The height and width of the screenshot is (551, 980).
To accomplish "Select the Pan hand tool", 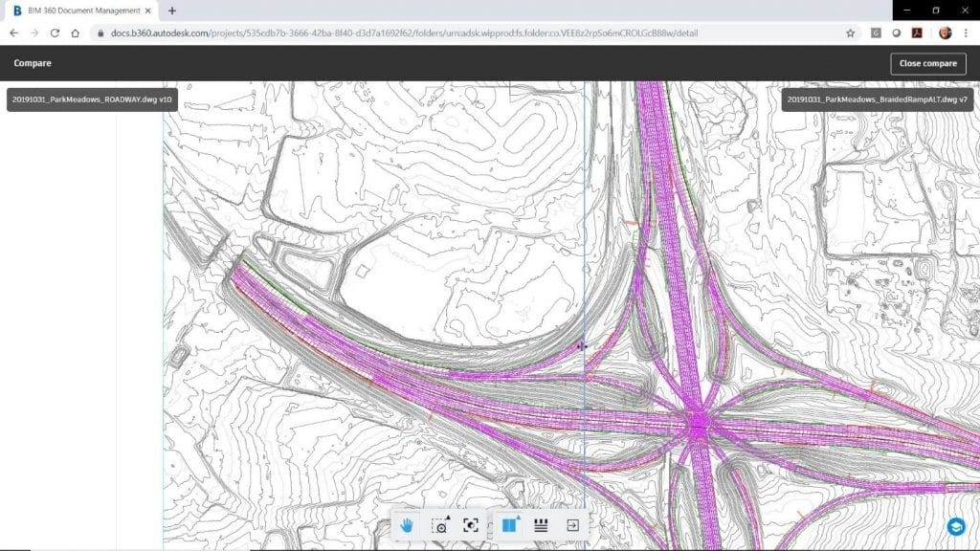I will tap(407, 525).
